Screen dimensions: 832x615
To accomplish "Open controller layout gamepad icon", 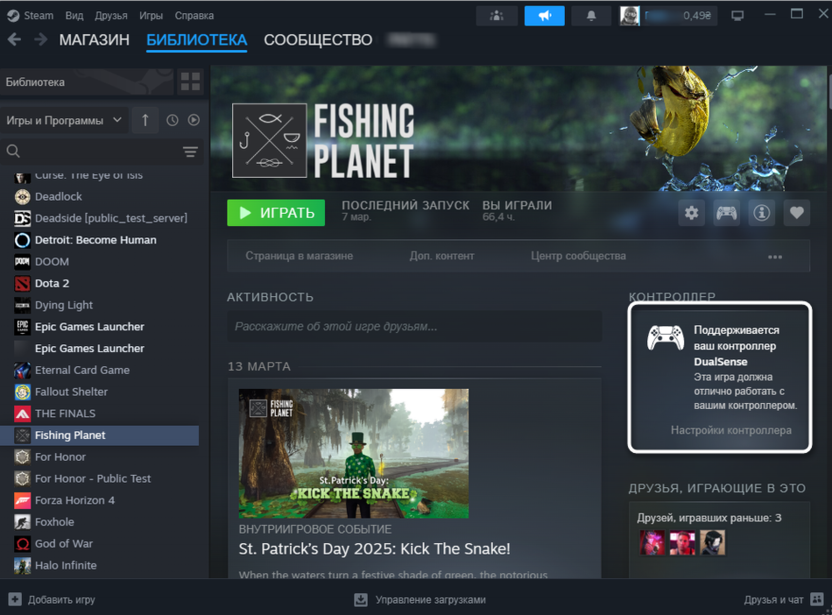I will (726, 213).
